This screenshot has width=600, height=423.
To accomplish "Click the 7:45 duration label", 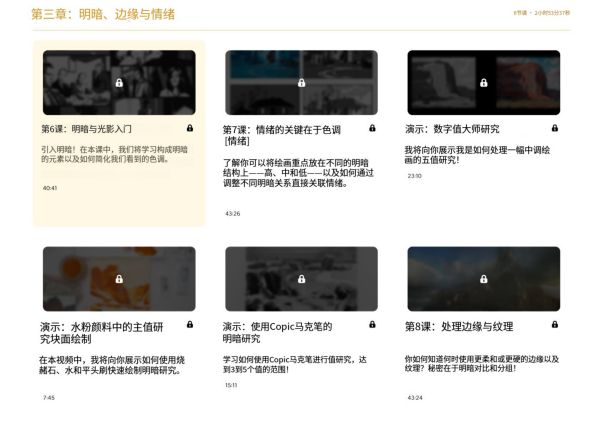I will [x=49, y=398].
